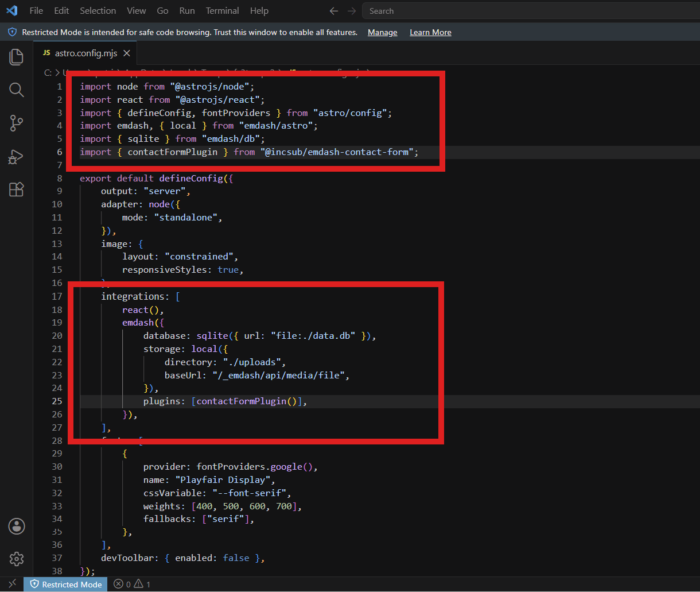Click "emdash/astro" string on line 4

[x=275, y=126]
